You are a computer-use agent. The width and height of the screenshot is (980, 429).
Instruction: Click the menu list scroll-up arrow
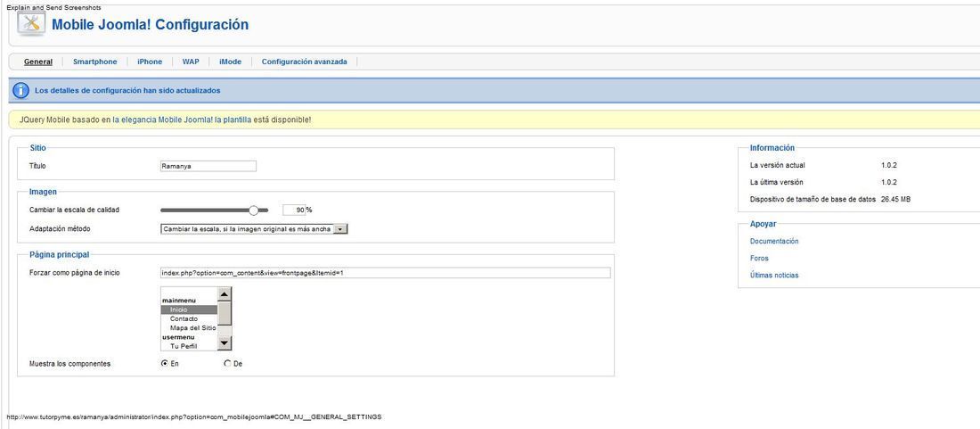[225, 293]
